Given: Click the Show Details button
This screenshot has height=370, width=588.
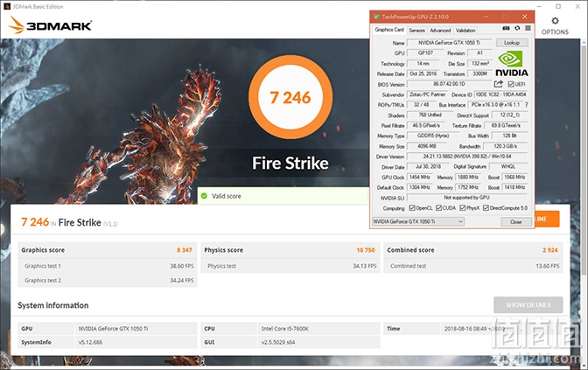Looking at the screenshot, I should (x=528, y=304).
